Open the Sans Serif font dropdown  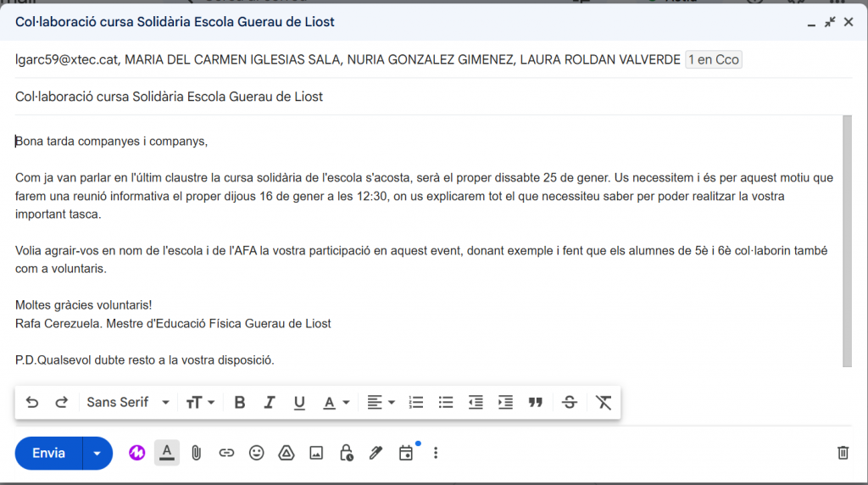tap(128, 403)
